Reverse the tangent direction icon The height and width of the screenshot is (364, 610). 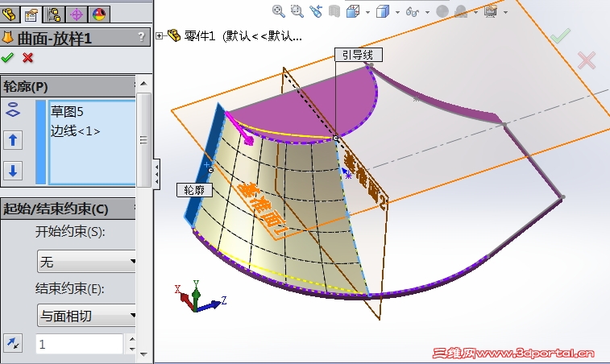tap(13, 343)
